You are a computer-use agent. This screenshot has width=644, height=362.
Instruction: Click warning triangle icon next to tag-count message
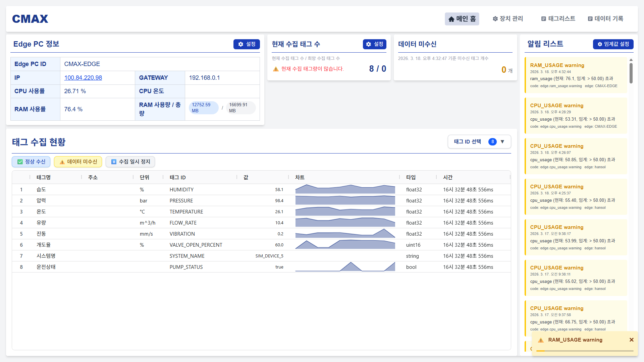pyautogui.click(x=276, y=69)
